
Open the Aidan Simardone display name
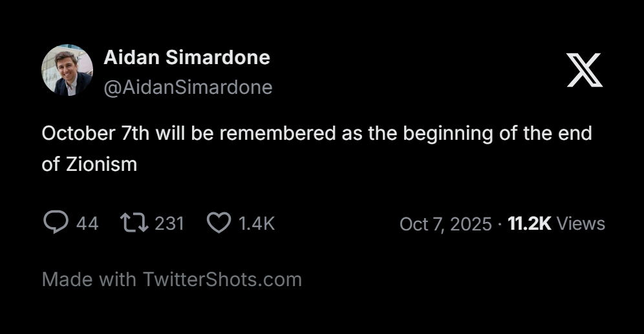(x=187, y=58)
